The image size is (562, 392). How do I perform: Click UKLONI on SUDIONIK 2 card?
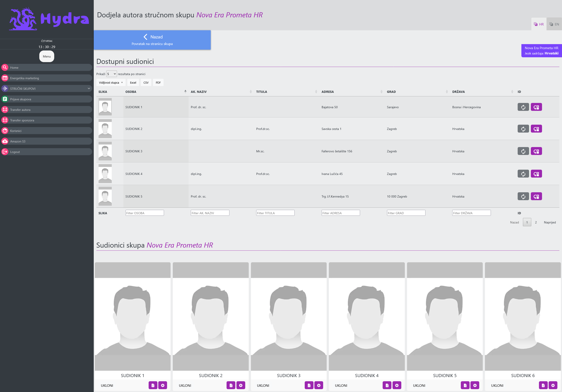[185, 386]
